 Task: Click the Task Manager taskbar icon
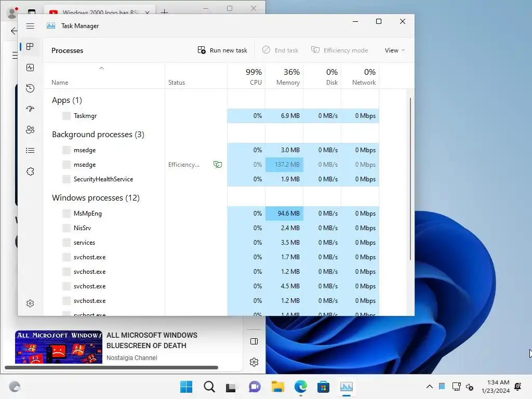coord(347,387)
